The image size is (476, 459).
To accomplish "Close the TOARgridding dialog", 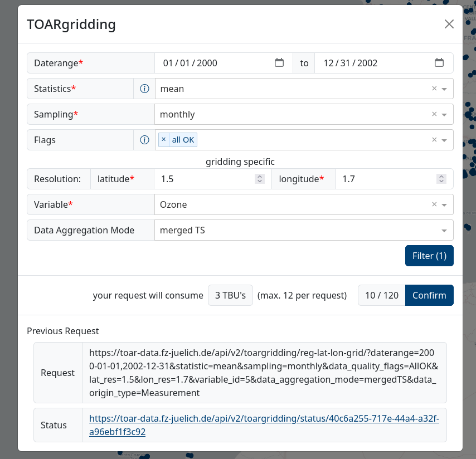I will point(449,24).
